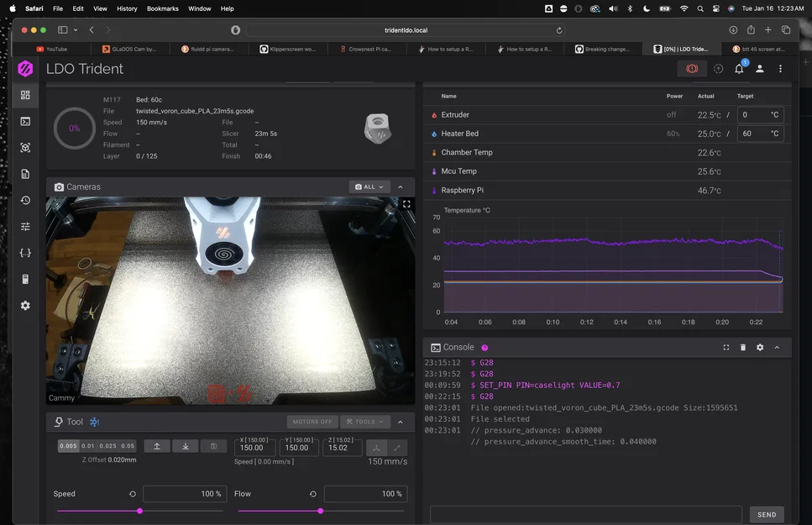The image size is (812, 525).
Task: Clear the console with the trash icon
Action: [743, 347]
